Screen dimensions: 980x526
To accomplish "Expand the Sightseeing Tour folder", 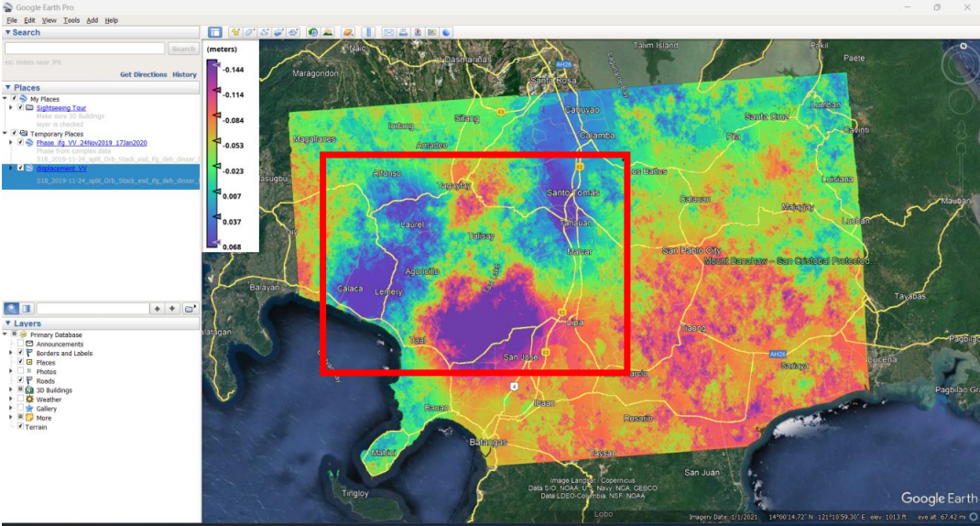I will coord(11,107).
